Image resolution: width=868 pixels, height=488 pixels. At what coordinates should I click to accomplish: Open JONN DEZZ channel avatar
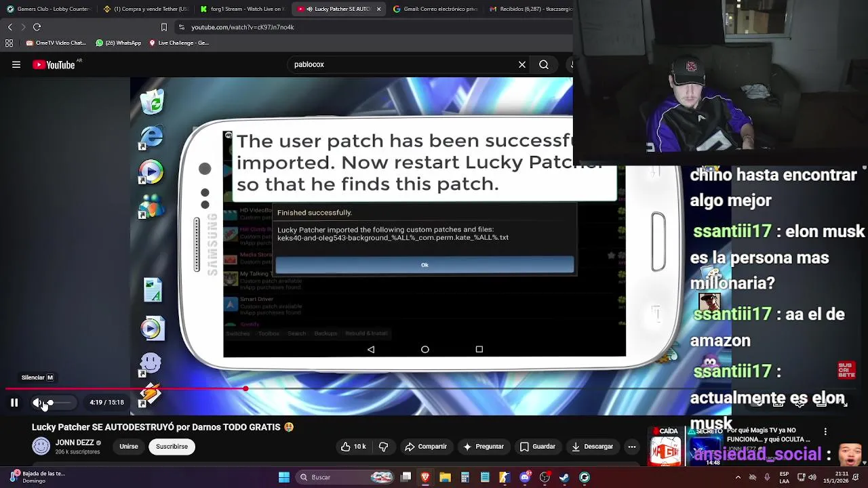[41, 446]
